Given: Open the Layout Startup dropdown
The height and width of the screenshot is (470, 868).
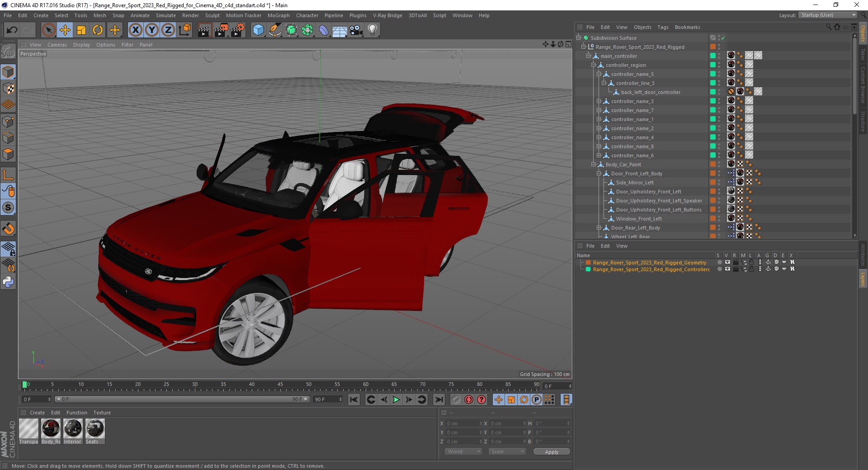Looking at the screenshot, I should point(827,15).
